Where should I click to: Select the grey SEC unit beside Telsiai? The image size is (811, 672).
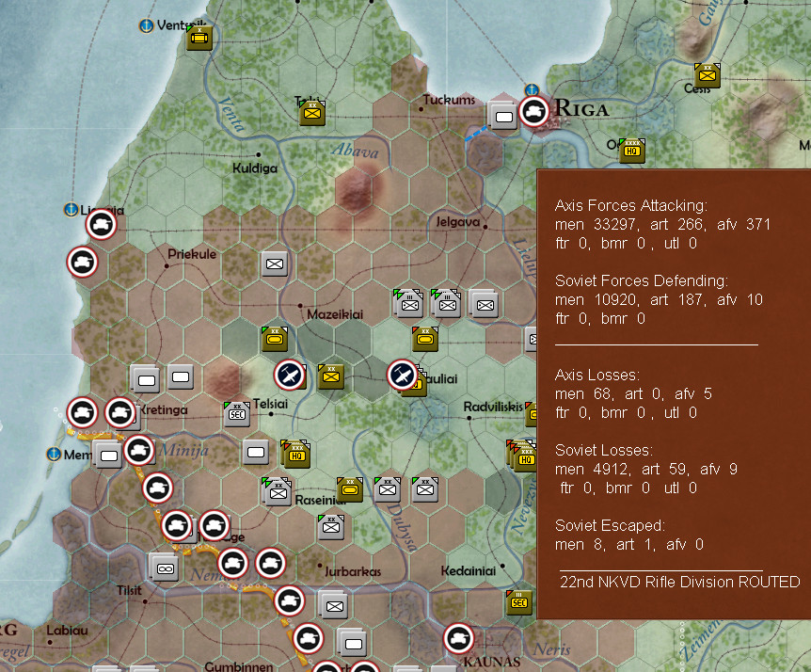coord(237,414)
